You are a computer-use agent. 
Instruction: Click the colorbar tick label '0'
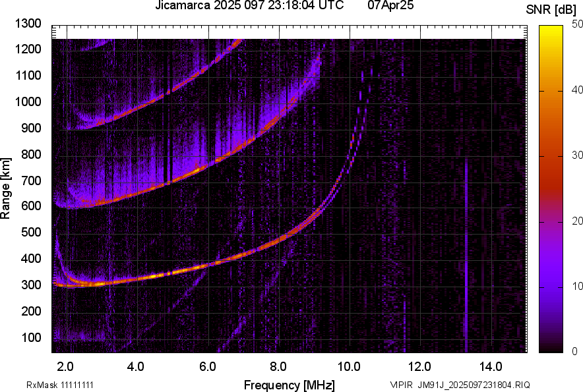(575, 351)
